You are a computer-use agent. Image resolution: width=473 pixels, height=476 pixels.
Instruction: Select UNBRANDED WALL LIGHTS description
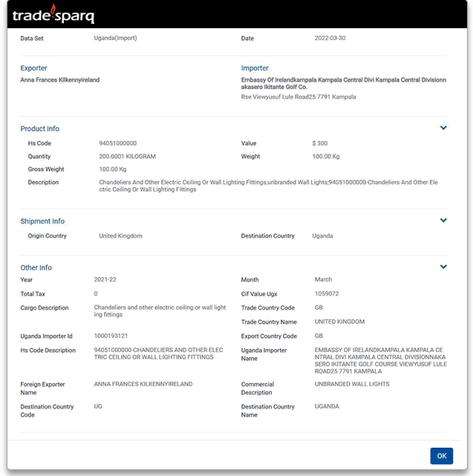click(x=352, y=384)
